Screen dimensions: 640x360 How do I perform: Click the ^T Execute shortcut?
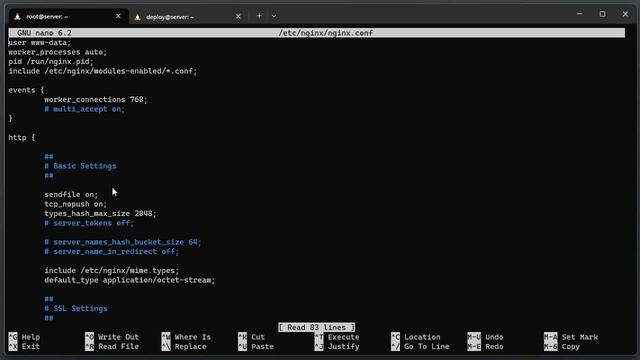click(337, 337)
